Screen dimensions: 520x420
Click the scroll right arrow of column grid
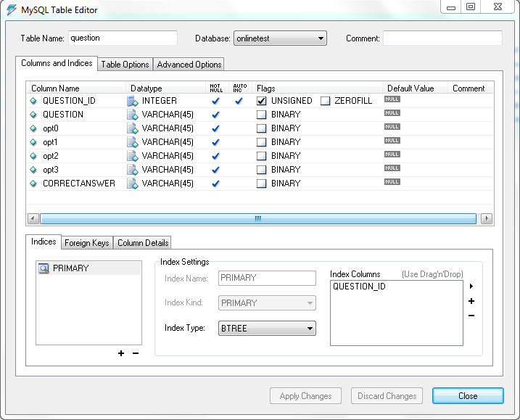487,218
